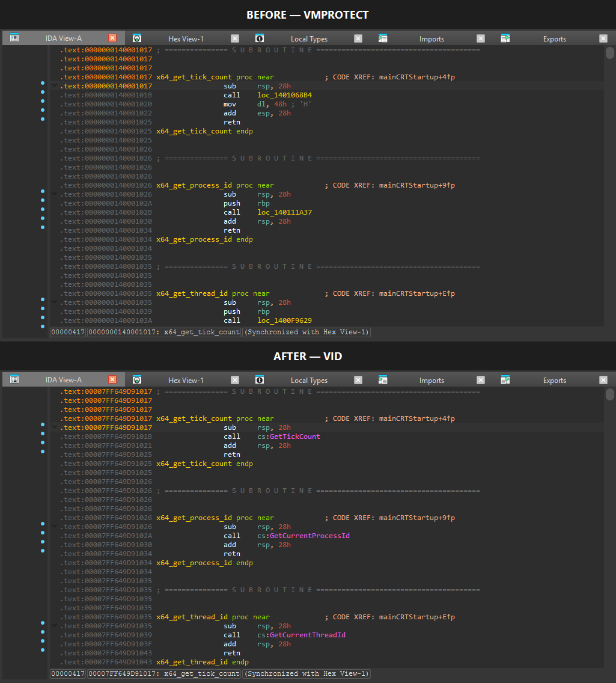
Task: Click IDA View-A disassembly icon in the AFTER panel
Action: [14, 379]
